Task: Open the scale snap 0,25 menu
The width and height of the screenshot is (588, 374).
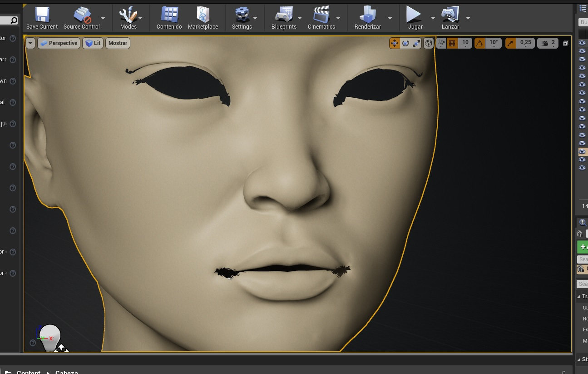Action: click(525, 43)
